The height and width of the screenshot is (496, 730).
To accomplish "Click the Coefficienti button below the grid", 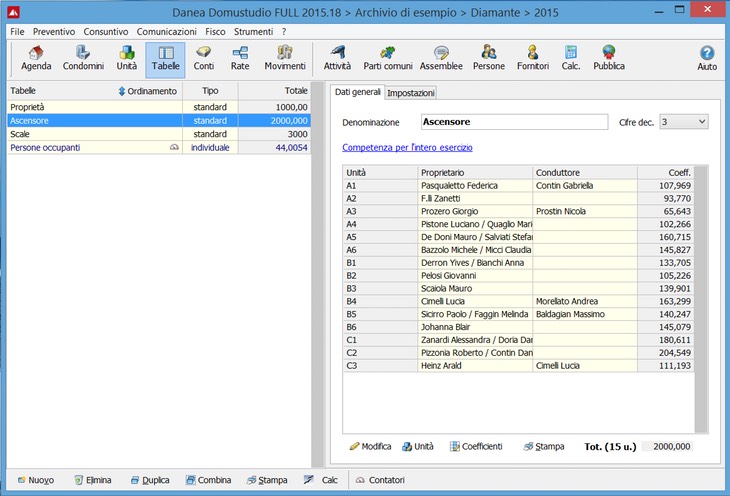I will (475, 447).
